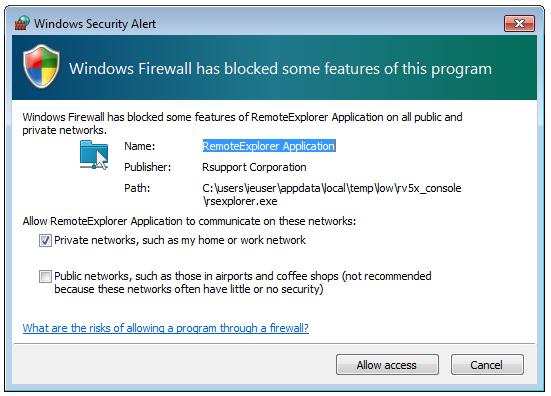Screen dimensions: 551x396
Task: Tick the Private networks checkbox
Action: (x=45, y=240)
